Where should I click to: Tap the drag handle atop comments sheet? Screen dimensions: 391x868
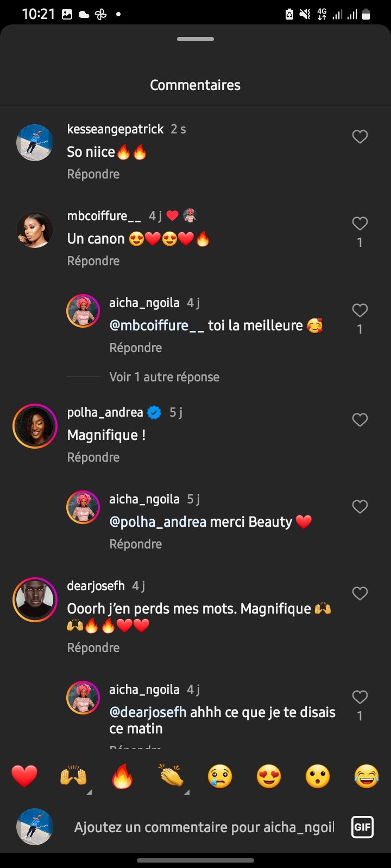pos(195,39)
